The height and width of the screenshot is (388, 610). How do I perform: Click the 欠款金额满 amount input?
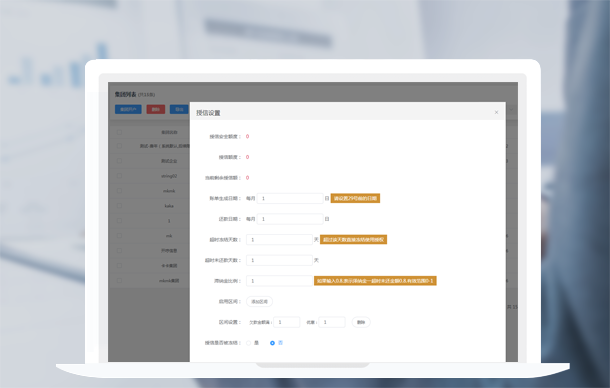(x=287, y=322)
